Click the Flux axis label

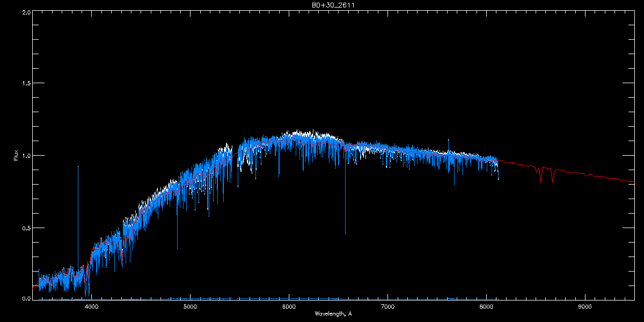[x=16, y=156]
